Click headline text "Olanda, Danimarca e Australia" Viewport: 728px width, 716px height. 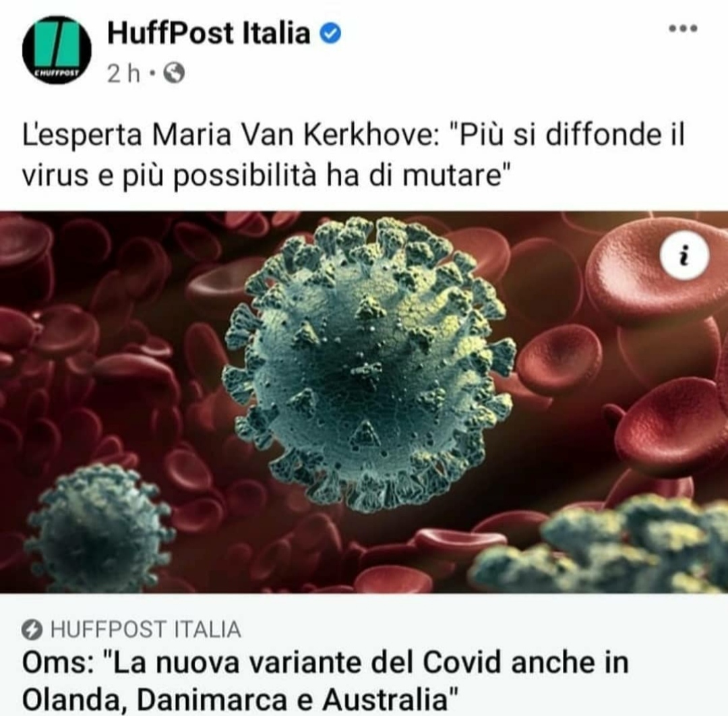240,699
